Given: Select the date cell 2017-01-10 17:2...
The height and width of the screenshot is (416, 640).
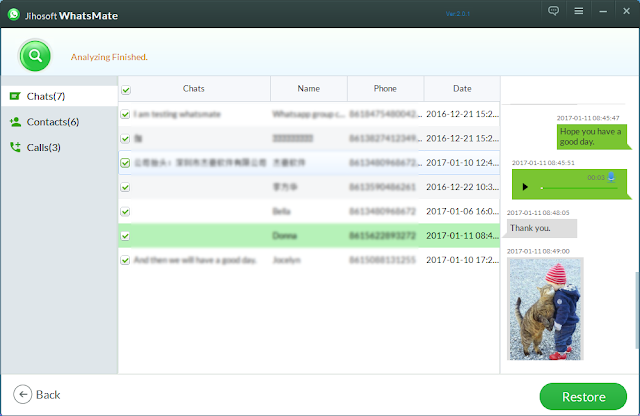Looking at the screenshot, I should [x=462, y=260].
